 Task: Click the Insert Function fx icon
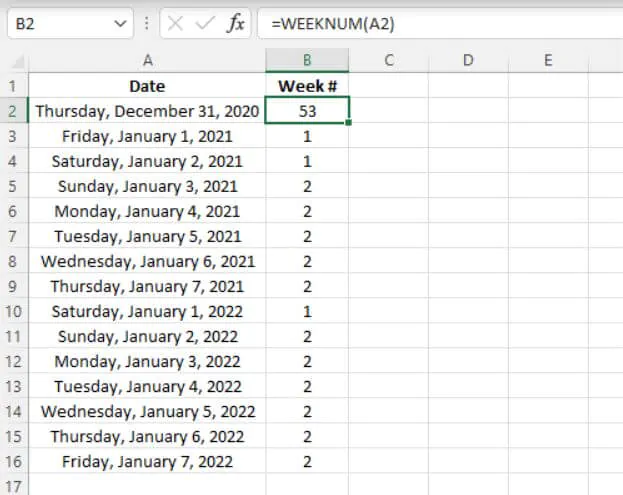tap(236, 24)
